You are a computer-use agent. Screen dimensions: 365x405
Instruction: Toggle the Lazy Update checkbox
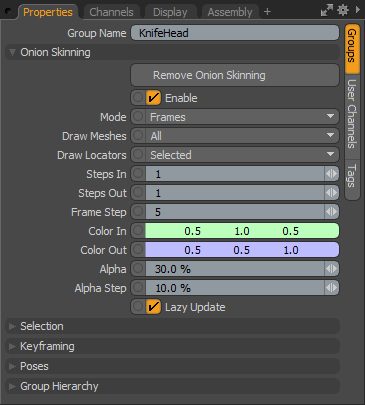(x=154, y=307)
